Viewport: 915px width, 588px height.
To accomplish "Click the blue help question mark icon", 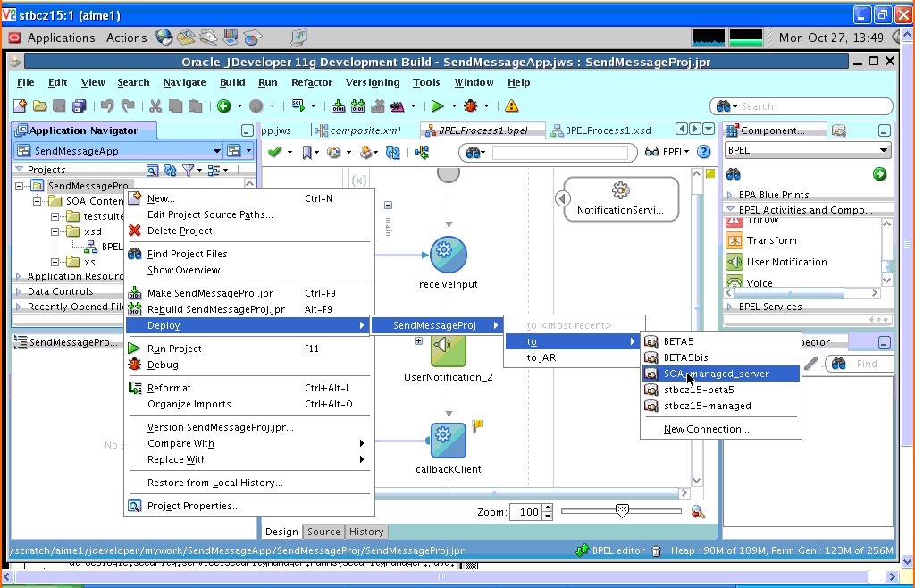I will click(x=704, y=152).
